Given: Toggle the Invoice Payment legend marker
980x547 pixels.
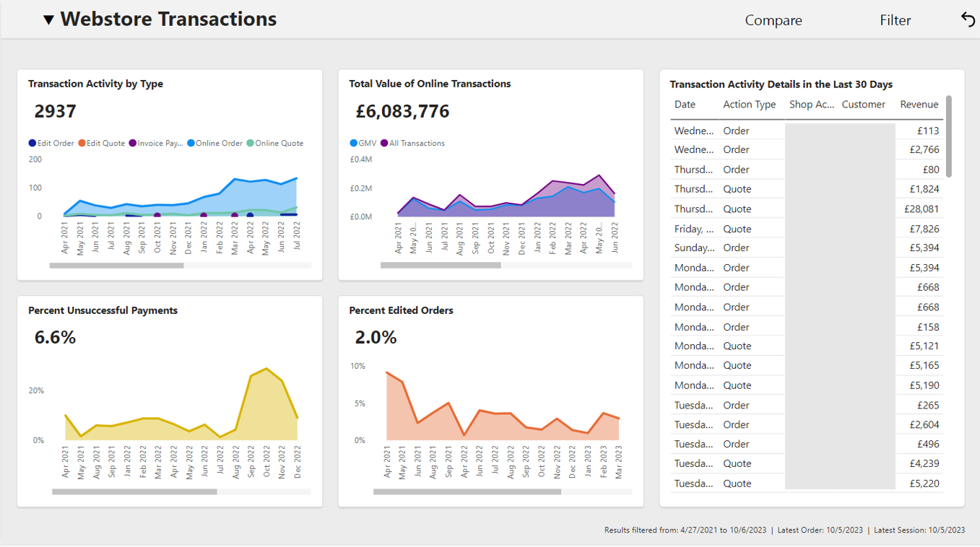Looking at the screenshot, I should 132,143.
